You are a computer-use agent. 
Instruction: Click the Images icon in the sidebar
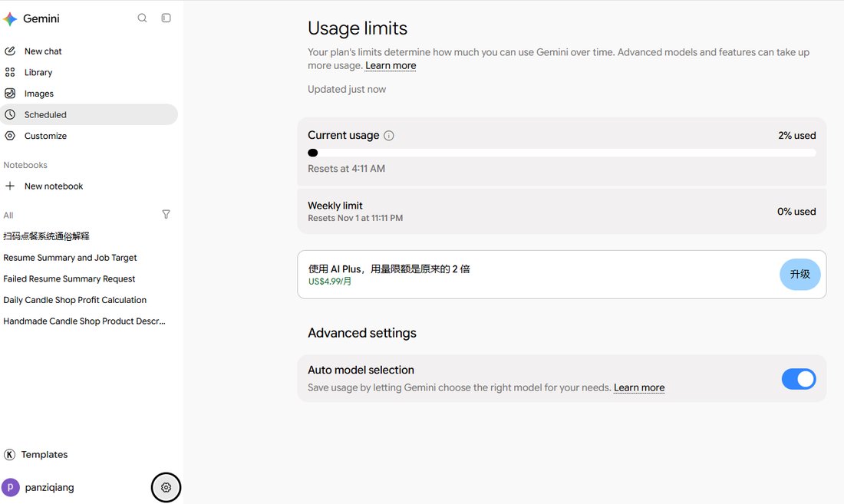[10, 93]
